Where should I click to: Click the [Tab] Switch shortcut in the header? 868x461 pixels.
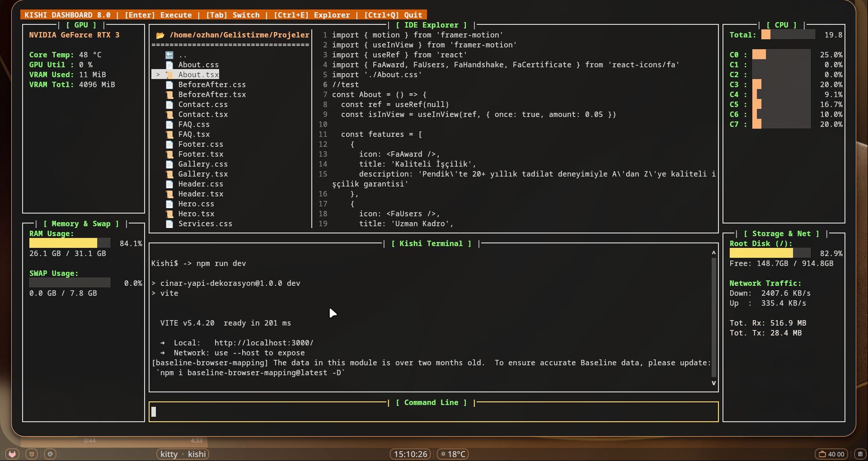[x=233, y=15]
